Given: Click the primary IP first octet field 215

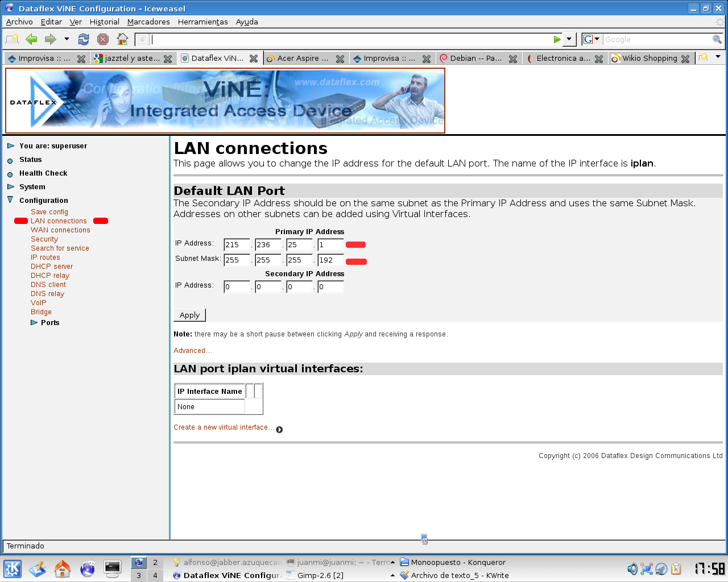Looking at the screenshot, I should [237, 245].
